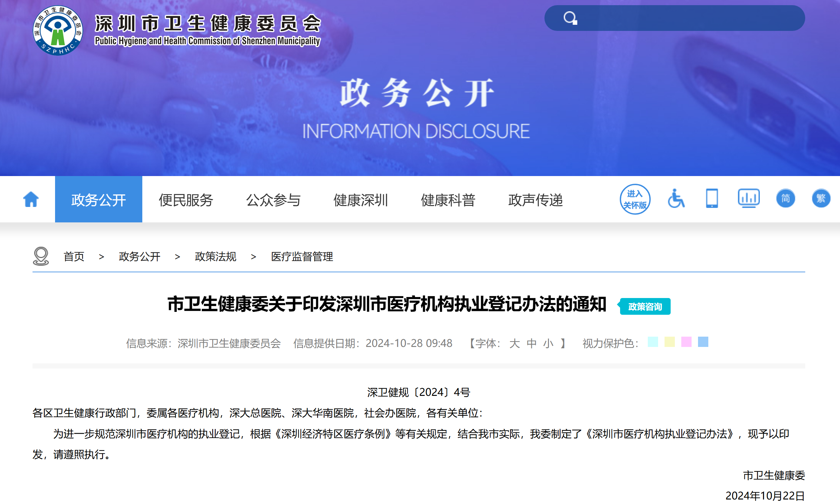Focus the header search input field

point(675,18)
